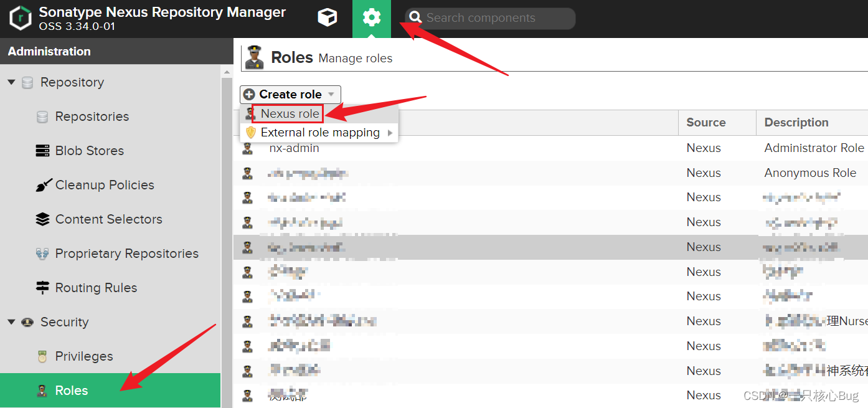Click the External role mapping shield icon
This screenshot has width=868, height=408.
(x=250, y=133)
